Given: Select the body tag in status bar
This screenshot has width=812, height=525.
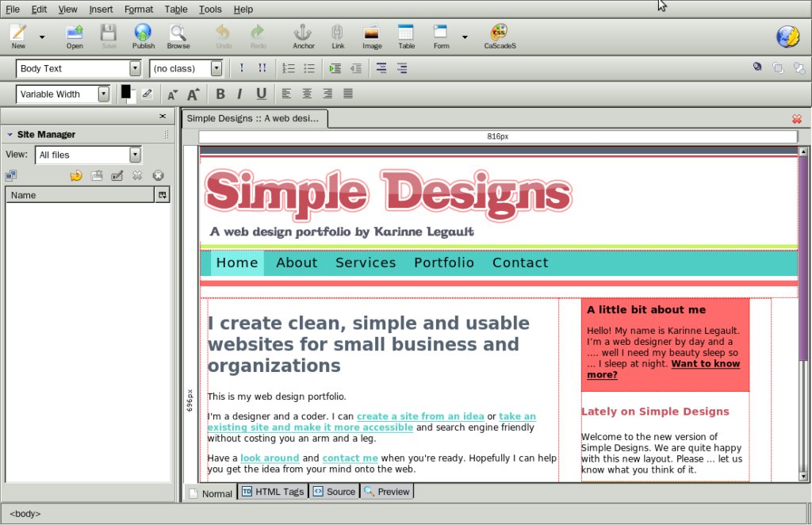Looking at the screenshot, I should [x=25, y=514].
